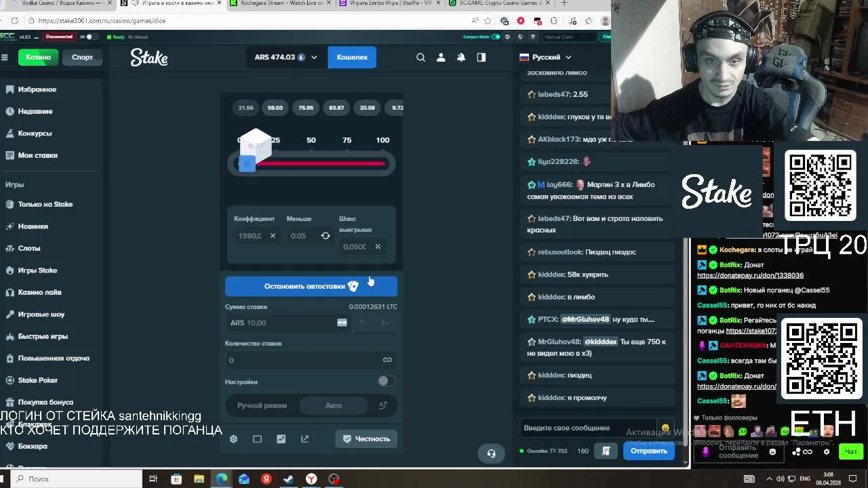This screenshot has height=488, width=868.
Task: Click Отправить to send chat message
Action: point(649,451)
